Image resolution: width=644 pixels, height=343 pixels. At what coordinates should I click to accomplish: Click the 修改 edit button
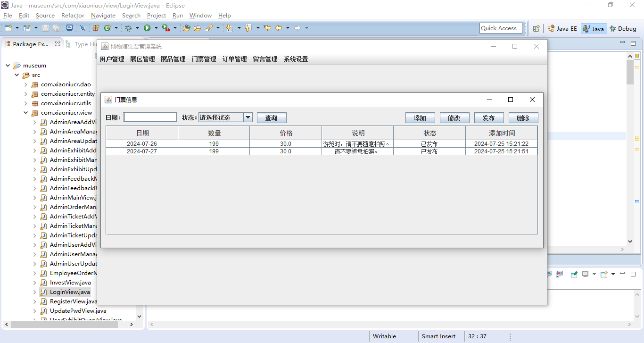click(454, 118)
